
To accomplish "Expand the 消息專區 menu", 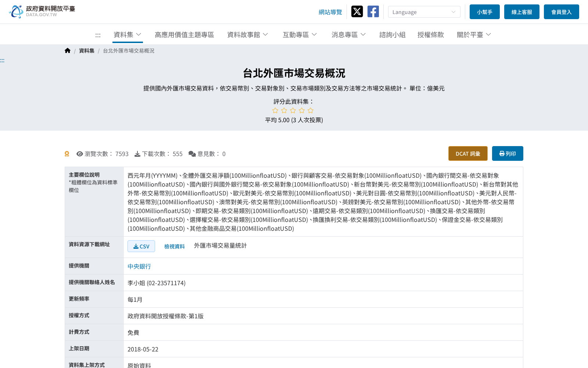I will (x=349, y=35).
